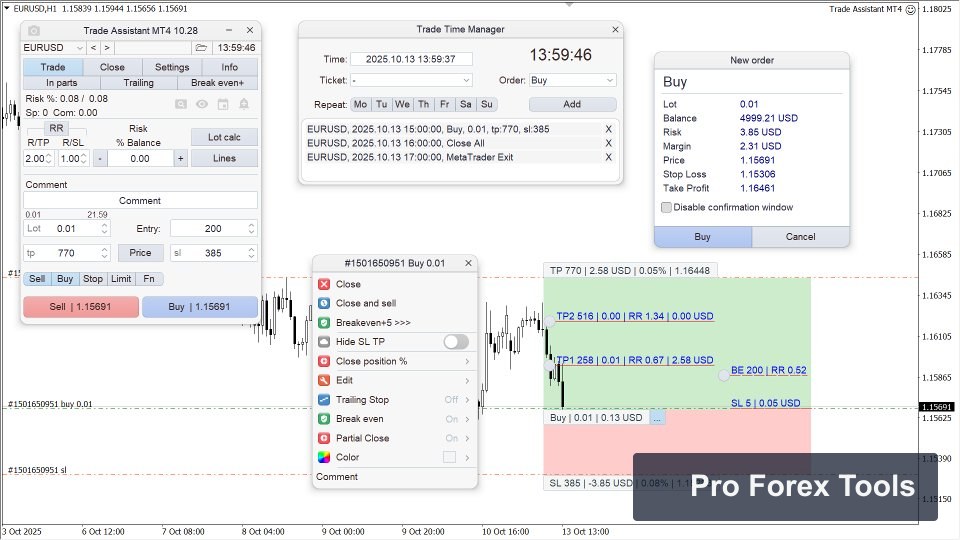The width and height of the screenshot is (960, 540).
Task: Toggle Tu repeat day
Action: pyautogui.click(x=381, y=105)
